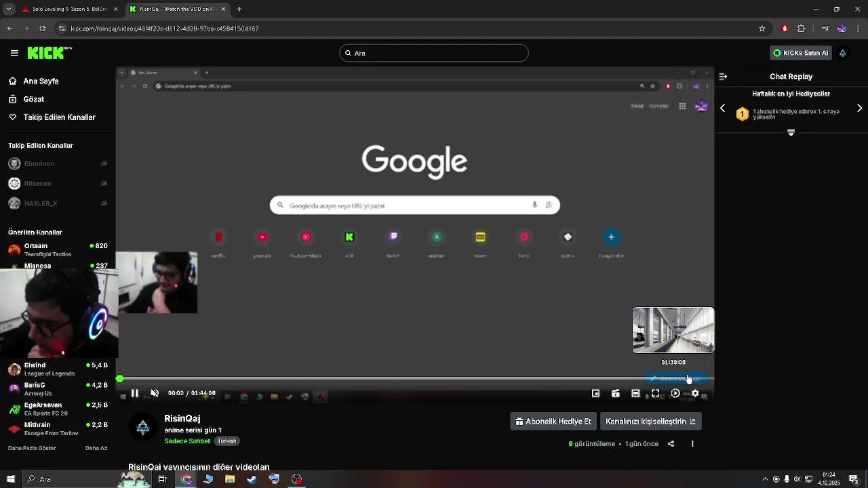Open recommended channel EgeArseven

pos(58,409)
